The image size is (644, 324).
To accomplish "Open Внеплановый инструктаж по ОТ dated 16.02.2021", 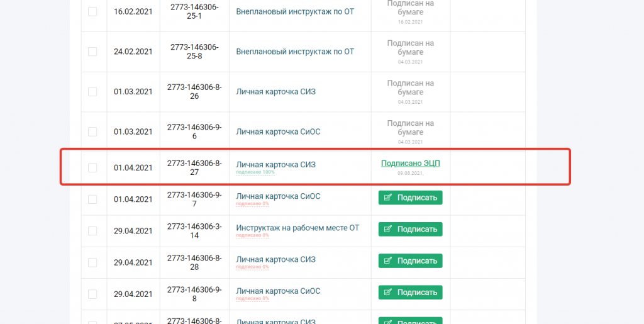I will 295,11.
